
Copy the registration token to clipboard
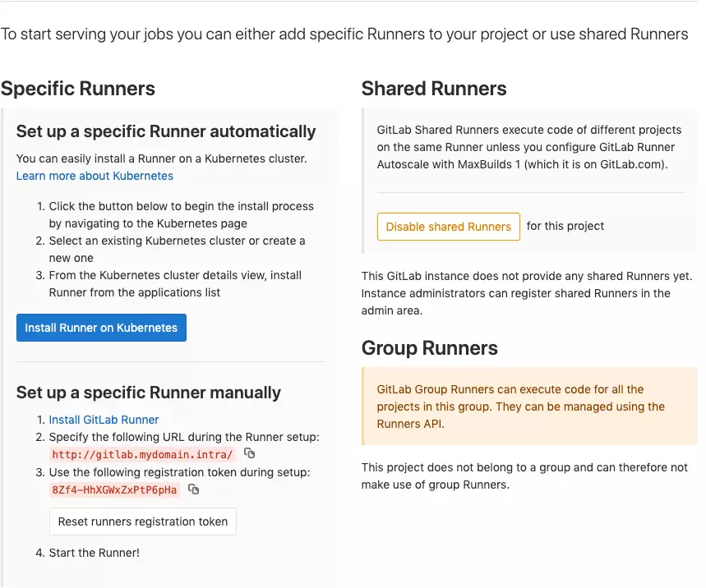192,489
